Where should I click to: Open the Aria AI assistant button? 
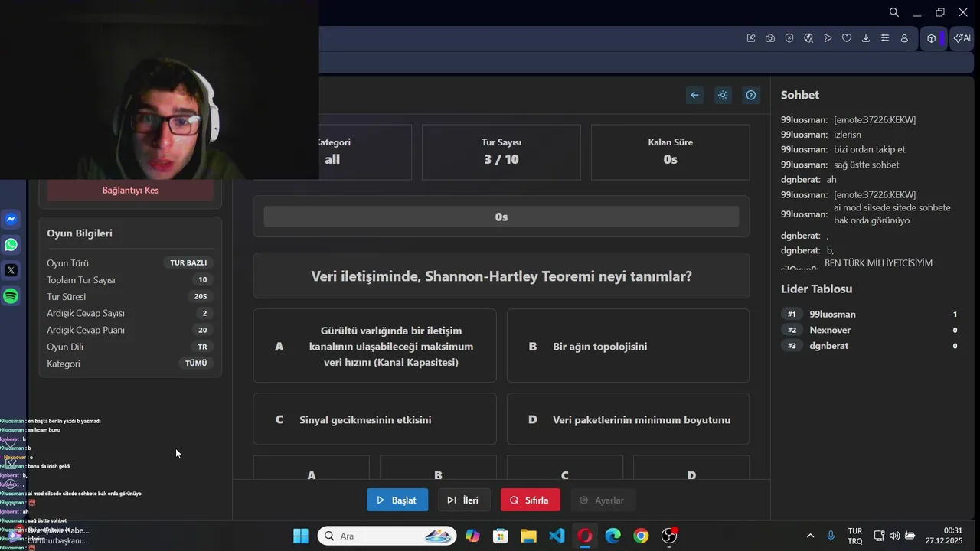click(962, 38)
